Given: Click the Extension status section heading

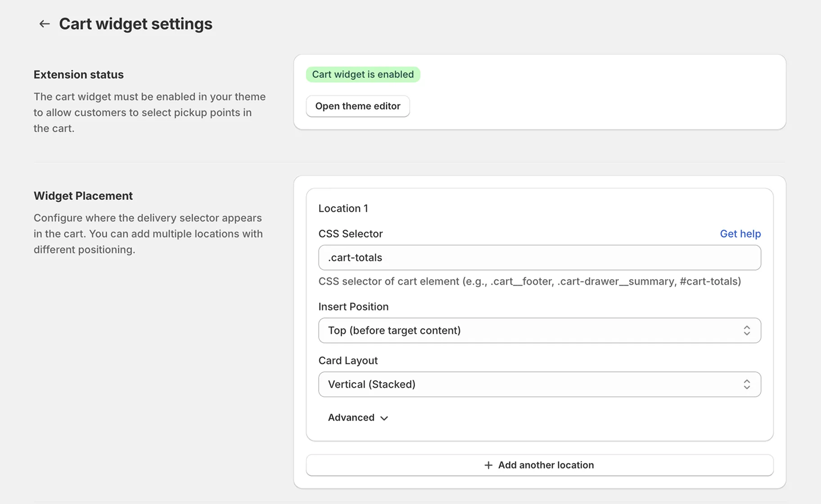Looking at the screenshot, I should coord(79,74).
